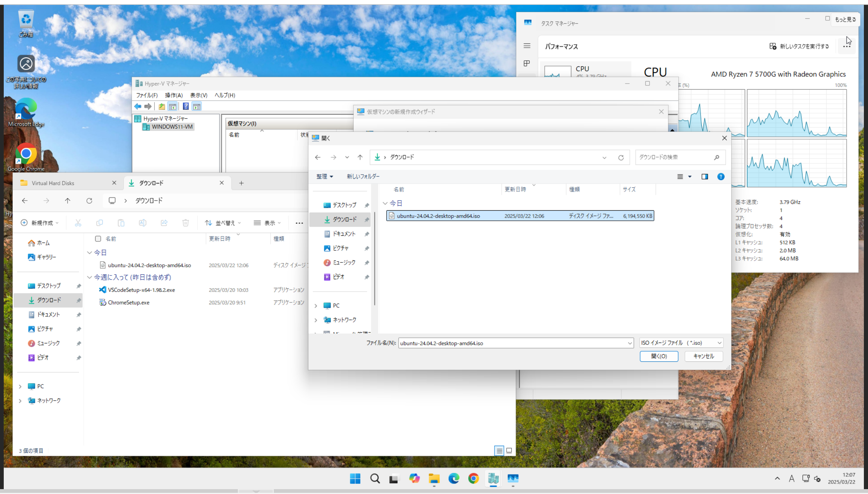The height and width of the screenshot is (494, 868).
Task: Open the 操作(A) menu in Hyper-V Manager
Action: tap(174, 95)
